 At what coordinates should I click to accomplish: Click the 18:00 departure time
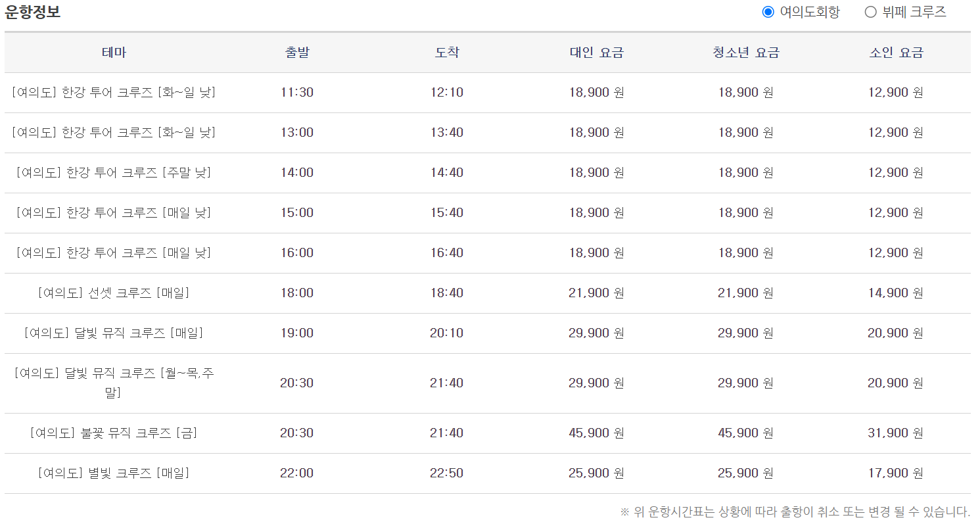(x=297, y=293)
